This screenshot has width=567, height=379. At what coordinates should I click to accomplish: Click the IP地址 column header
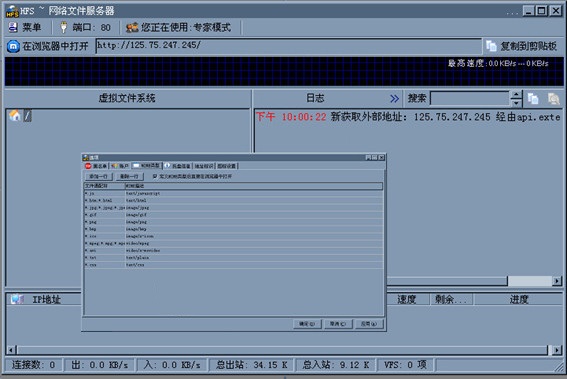click(46, 299)
